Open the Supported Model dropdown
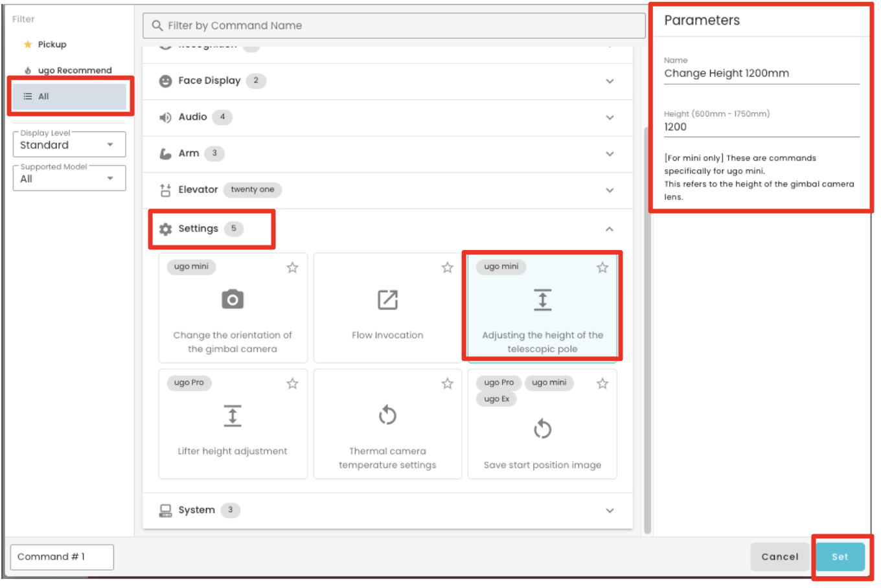The image size is (881, 588). click(69, 178)
